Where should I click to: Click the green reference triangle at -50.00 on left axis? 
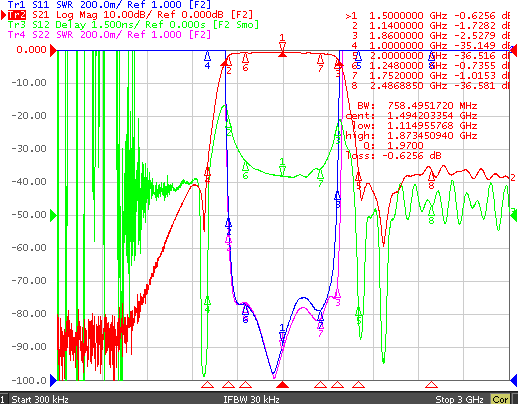[53, 216]
